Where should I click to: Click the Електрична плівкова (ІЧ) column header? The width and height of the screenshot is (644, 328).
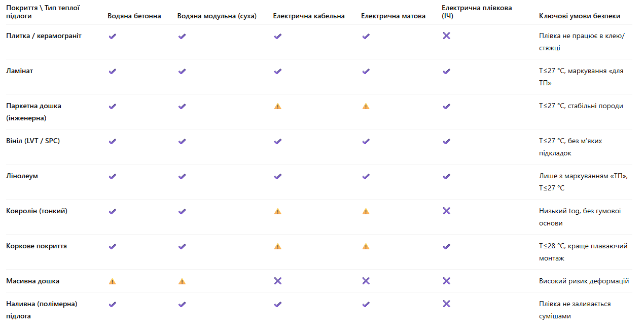(477, 12)
